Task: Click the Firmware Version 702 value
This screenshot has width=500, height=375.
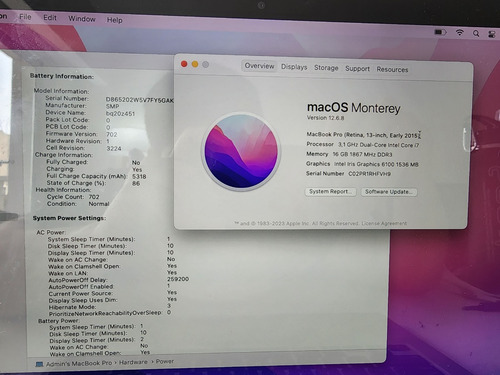Action: pos(112,135)
